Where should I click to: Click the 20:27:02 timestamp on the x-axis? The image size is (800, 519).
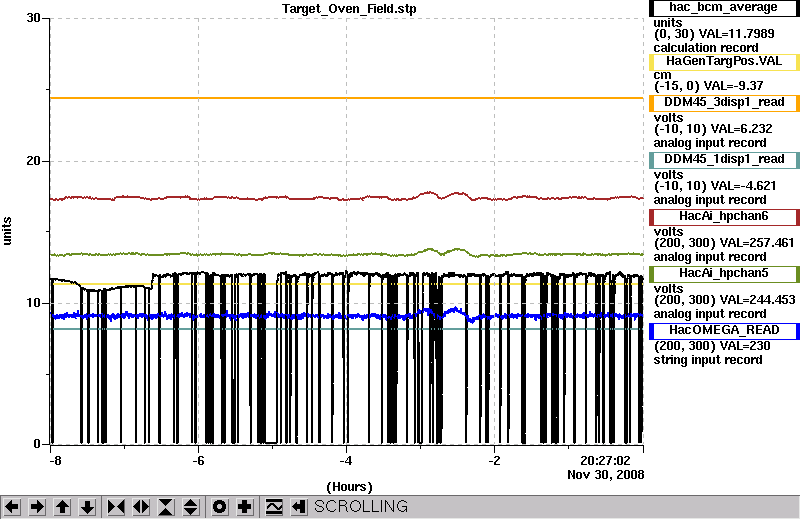606,461
